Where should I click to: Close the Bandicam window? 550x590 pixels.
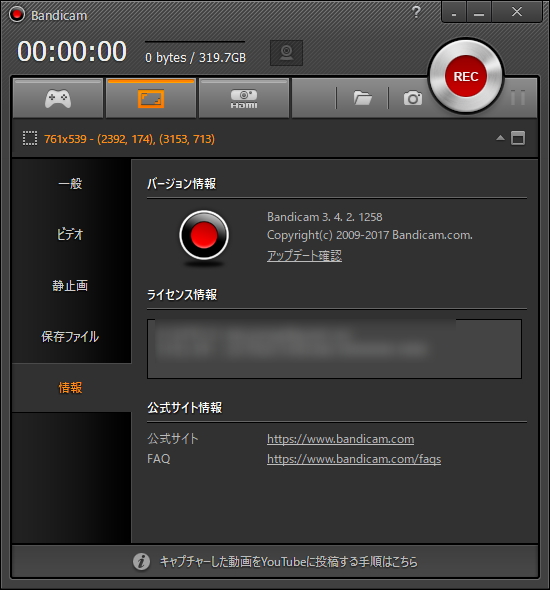tap(517, 12)
